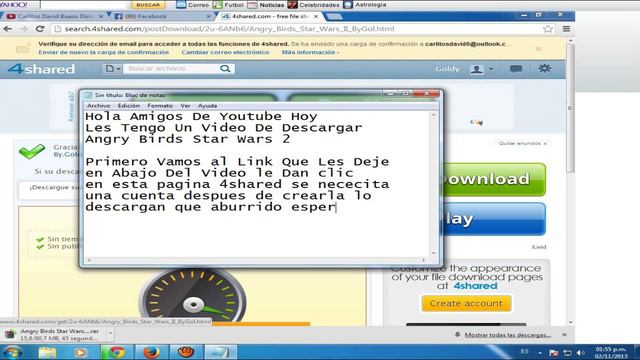This screenshot has height=360, width=640.
Task: Click Más información link
Action: point(310,52)
